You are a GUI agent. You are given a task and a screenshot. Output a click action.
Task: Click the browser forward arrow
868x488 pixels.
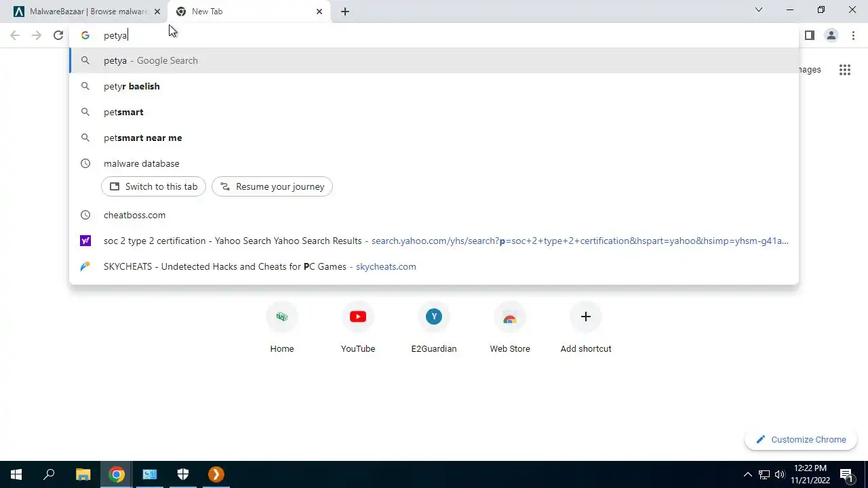tap(37, 35)
